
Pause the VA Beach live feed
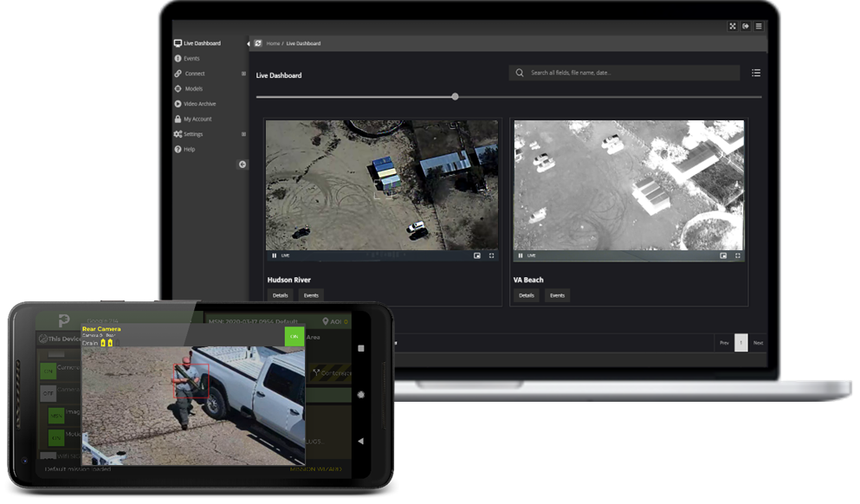click(520, 255)
